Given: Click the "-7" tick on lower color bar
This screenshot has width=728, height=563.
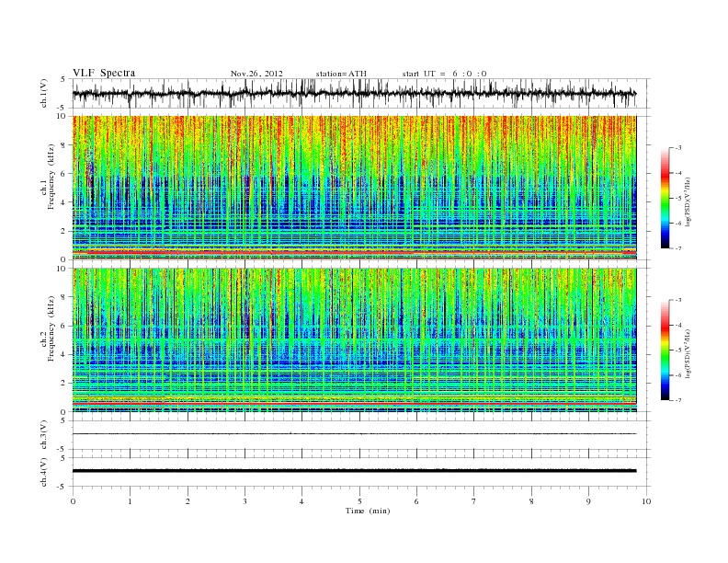Looking at the screenshot, I should pyautogui.click(x=678, y=400).
